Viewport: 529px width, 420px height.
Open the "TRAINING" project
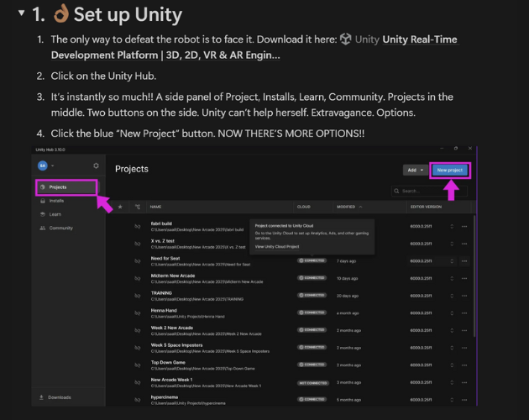pyautogui.click(x=161, y=293)
